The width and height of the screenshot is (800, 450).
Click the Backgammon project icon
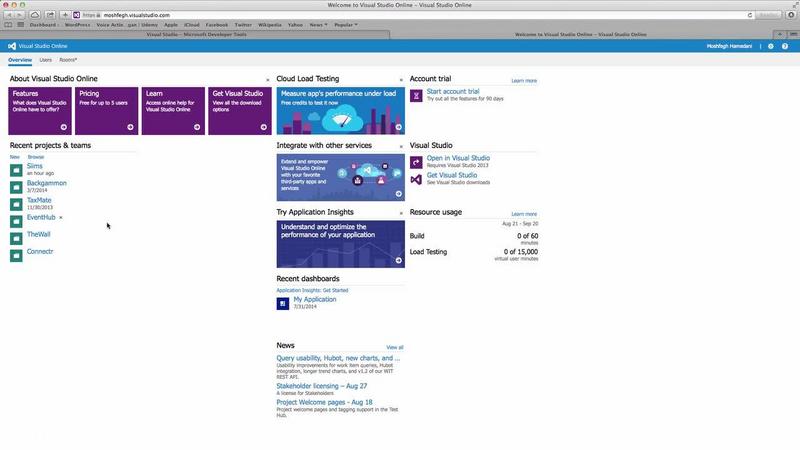pyautogui.click(x=16, y=187)
